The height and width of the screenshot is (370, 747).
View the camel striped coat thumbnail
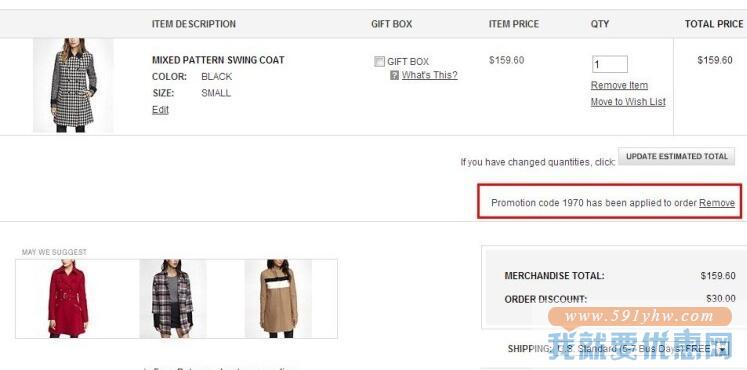click(278, 299)
